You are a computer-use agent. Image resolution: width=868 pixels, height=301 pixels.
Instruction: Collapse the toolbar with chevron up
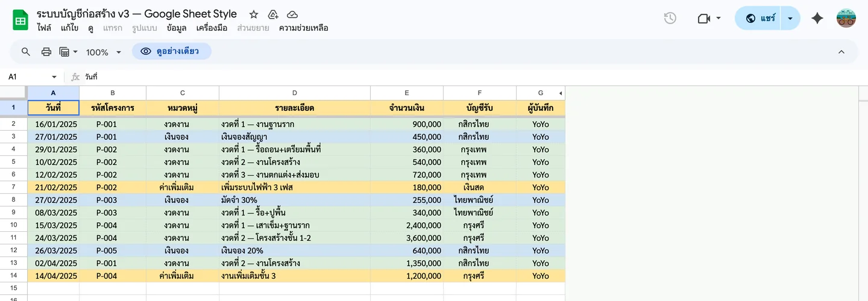click(x=841, y=52)
